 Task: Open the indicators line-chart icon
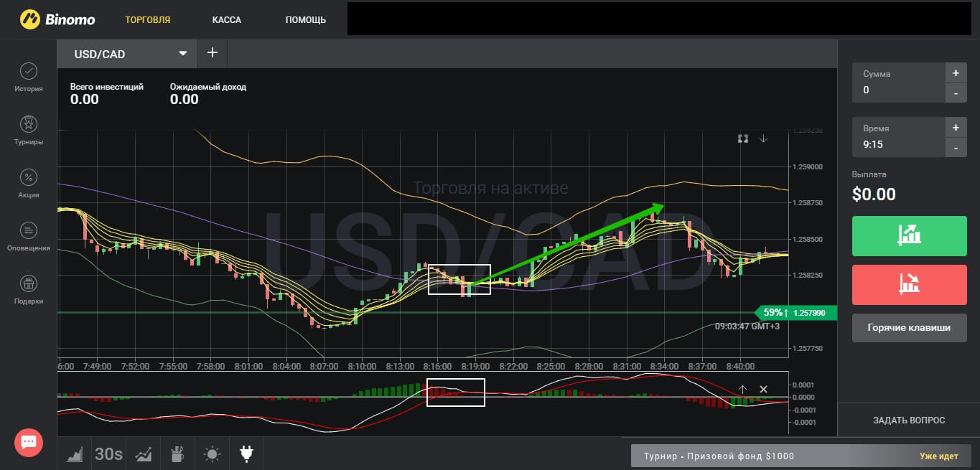[x=144, y=453]
